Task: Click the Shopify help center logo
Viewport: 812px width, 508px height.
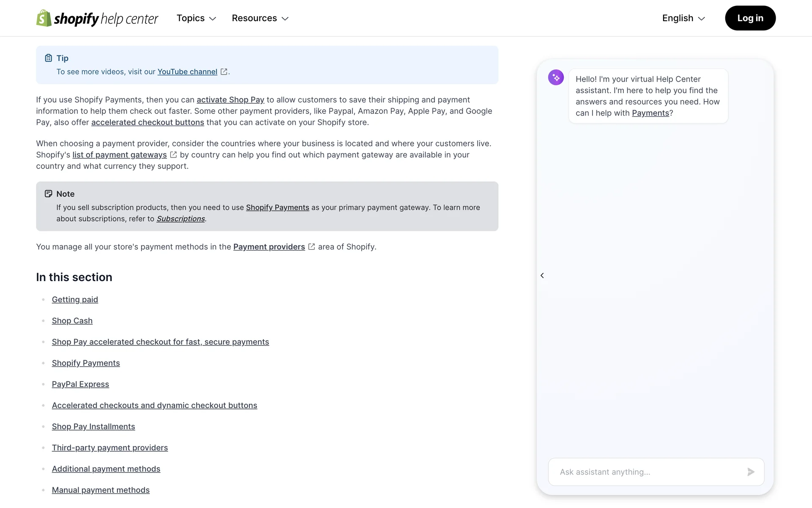Action: pos(97,18)
